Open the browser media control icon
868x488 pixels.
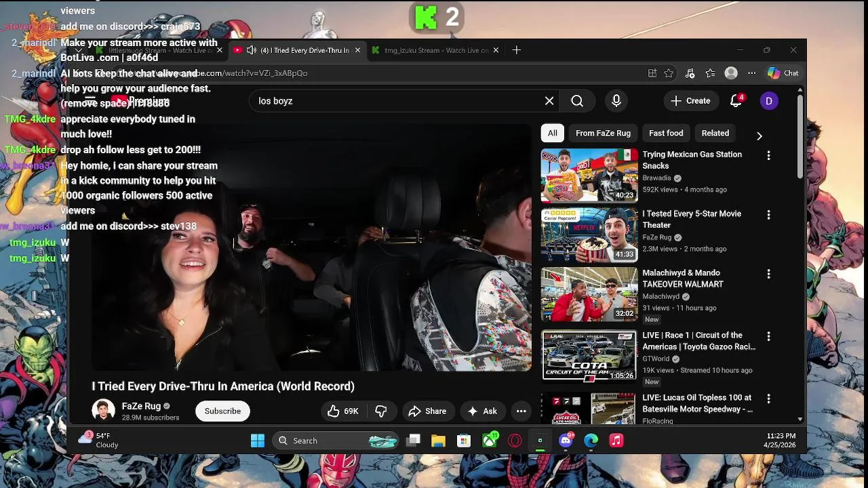click(x=690, y=73)
